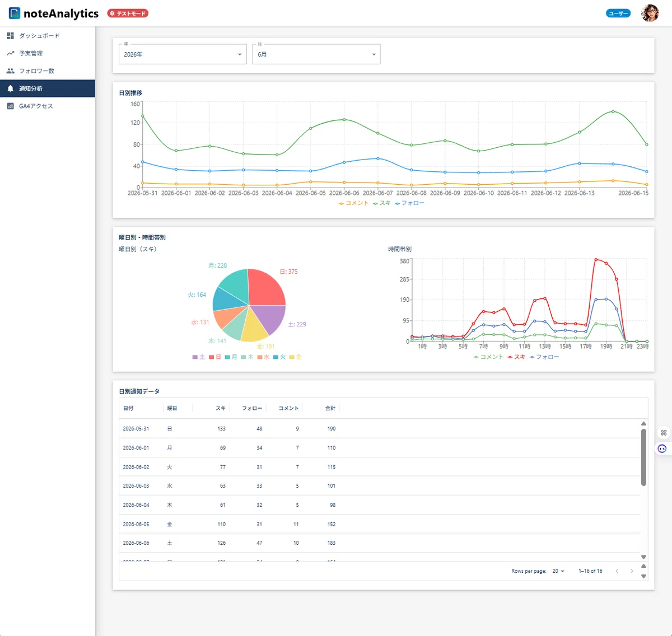Open the ダッシュボード sidebar page

48,36
